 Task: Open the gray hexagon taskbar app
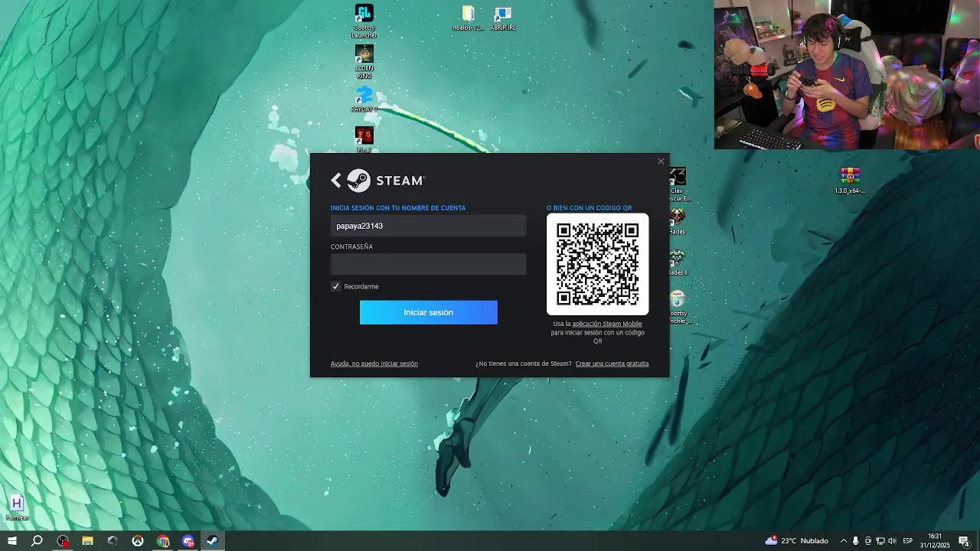pos(113,541)
